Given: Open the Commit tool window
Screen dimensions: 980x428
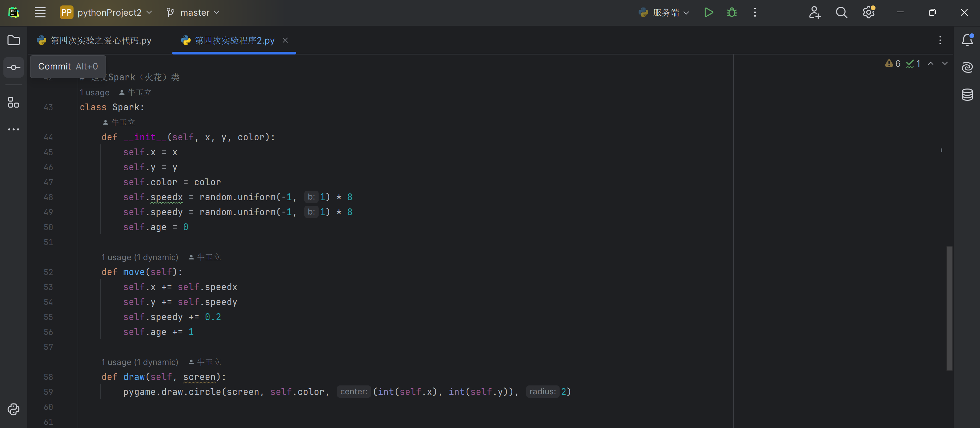Looking at the screenshot, I should coord(14,67).
